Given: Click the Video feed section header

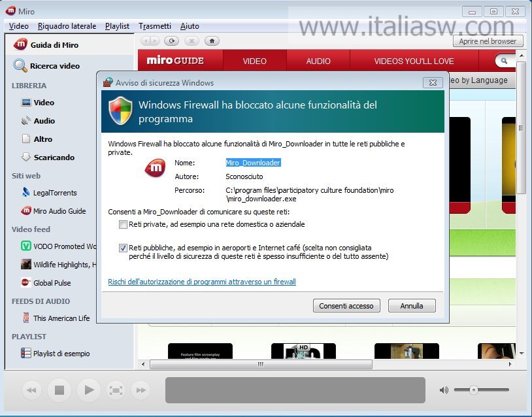Looking at the screenshot, I should pyautogui.click(x=31, y=229).
